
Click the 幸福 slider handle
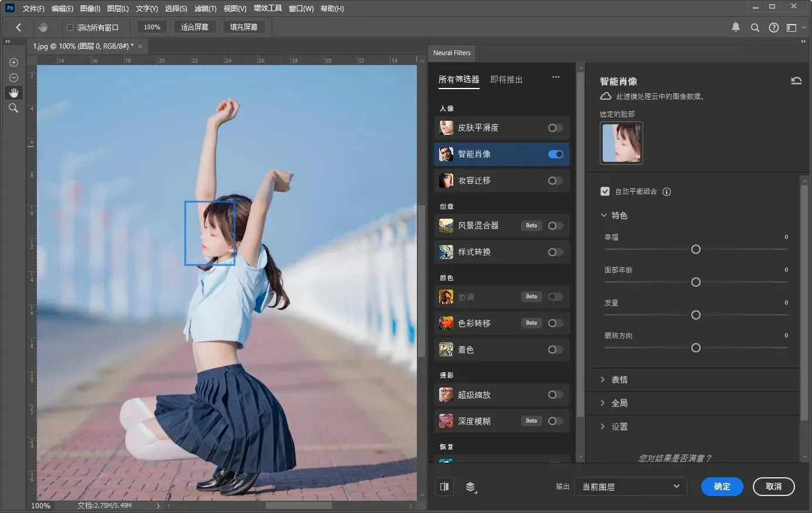click(x=696, y=250)
